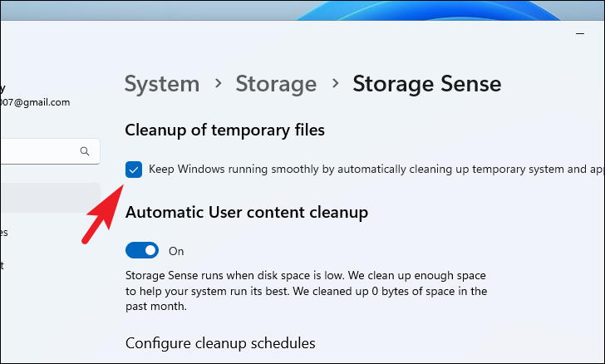Minimize the Settings window
This screenshot has height=364, width=605.
[x=579, y=34]
